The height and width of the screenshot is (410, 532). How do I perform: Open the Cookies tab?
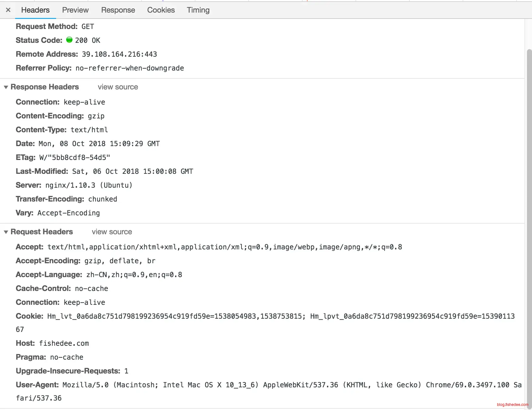coord(161,10)
